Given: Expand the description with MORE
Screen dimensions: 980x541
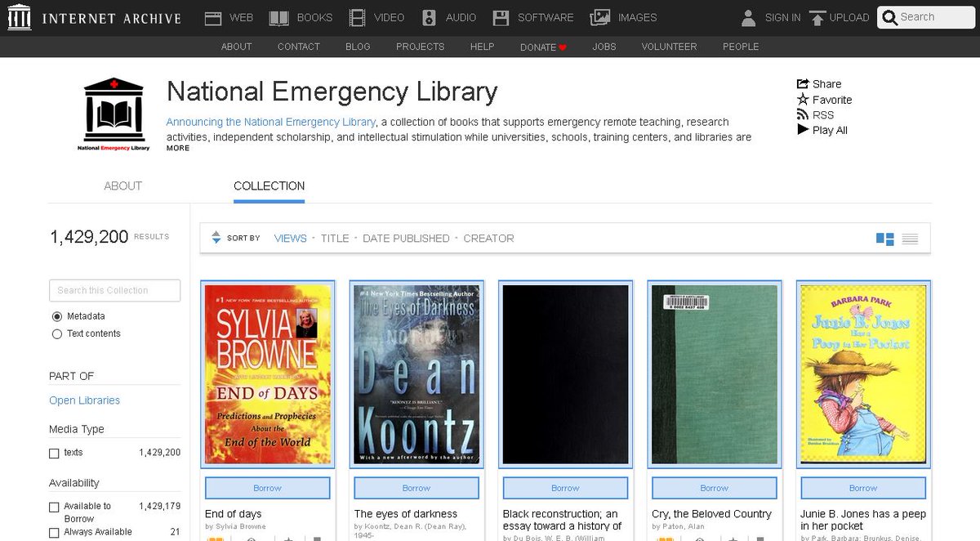Looking at the screenshot, I should [178, 148].
